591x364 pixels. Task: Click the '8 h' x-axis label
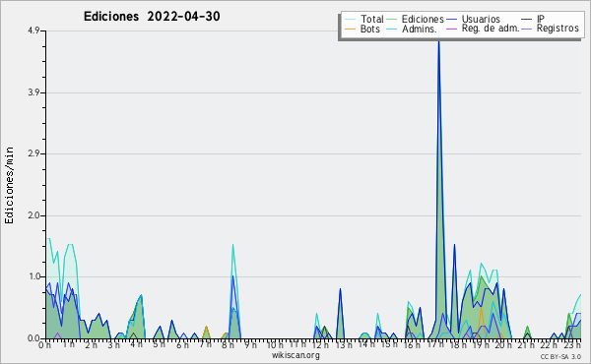click(x=228, y=344)
